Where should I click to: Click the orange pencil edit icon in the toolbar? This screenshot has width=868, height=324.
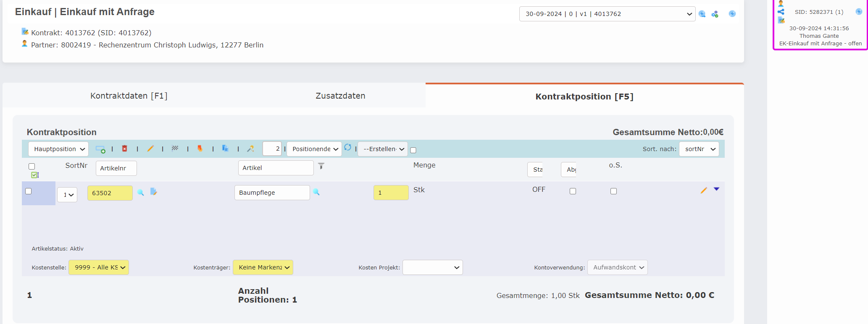point(150,149)
